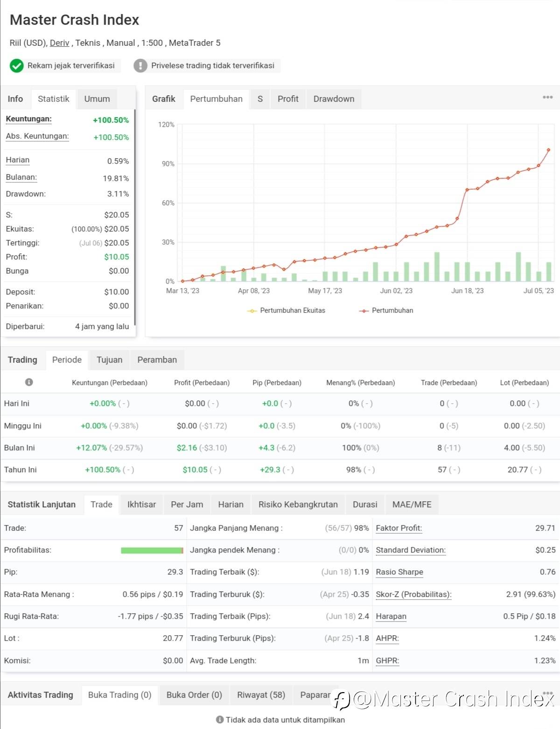Open the Drawdown chart tab
This screenshot has height=729, width=560.
[334, 99]
